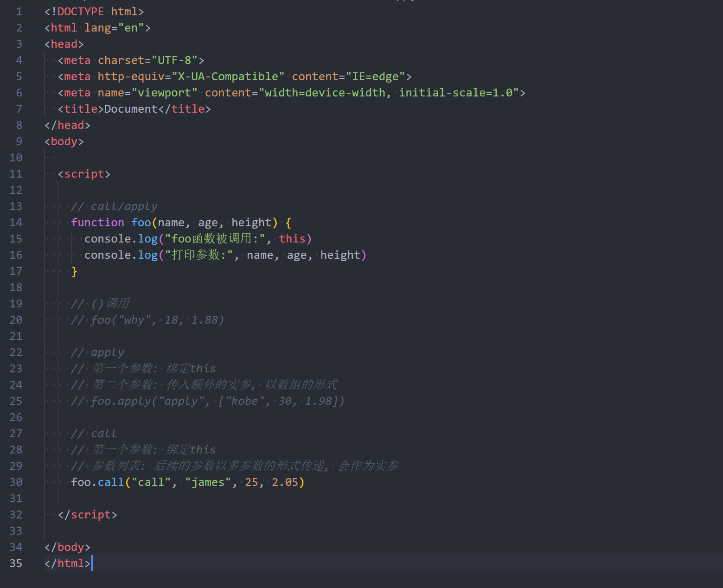Click the opening body tag
Viewport: 723px width, 588px height.
pos(64,141)
